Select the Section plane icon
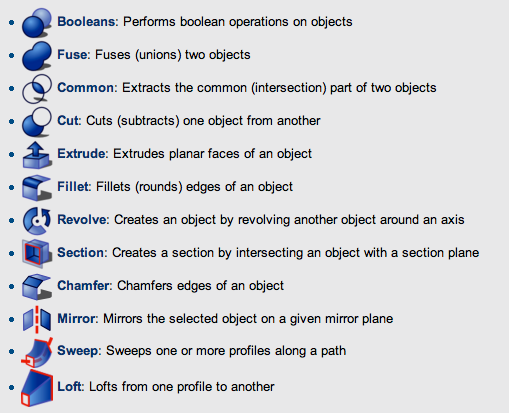The width and height of the screenshot is (509, 413). coord(37,253)
